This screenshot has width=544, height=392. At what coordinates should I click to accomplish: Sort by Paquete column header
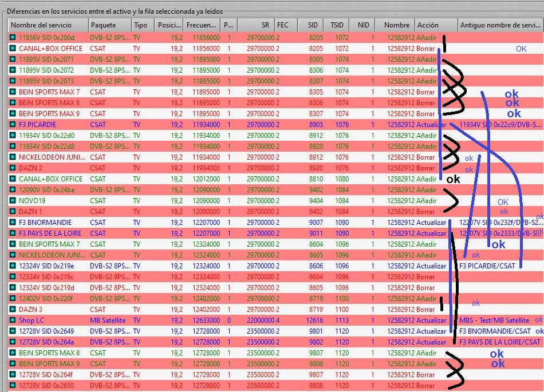pyautogui.click(x=110, y=25)
